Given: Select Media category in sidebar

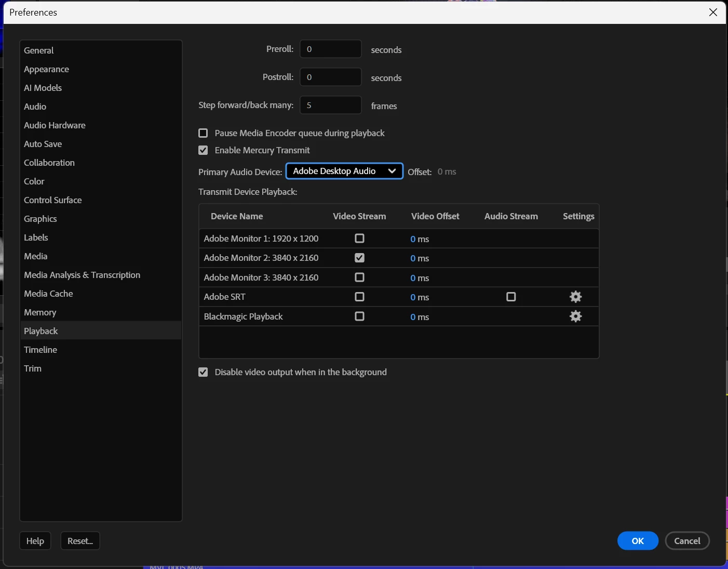Looking at the screenshot, I should pos(101,256).
